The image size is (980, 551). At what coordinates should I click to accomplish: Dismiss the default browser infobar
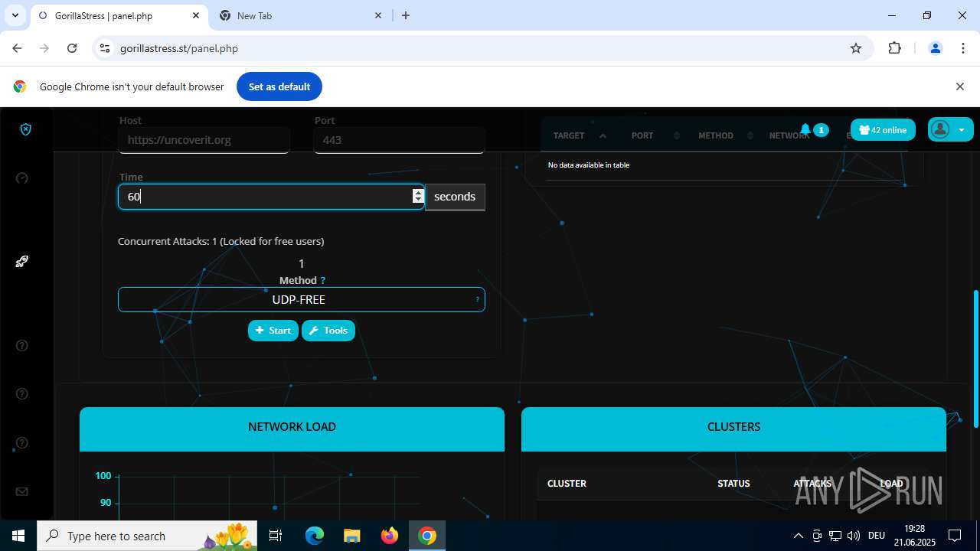(959, 86)
